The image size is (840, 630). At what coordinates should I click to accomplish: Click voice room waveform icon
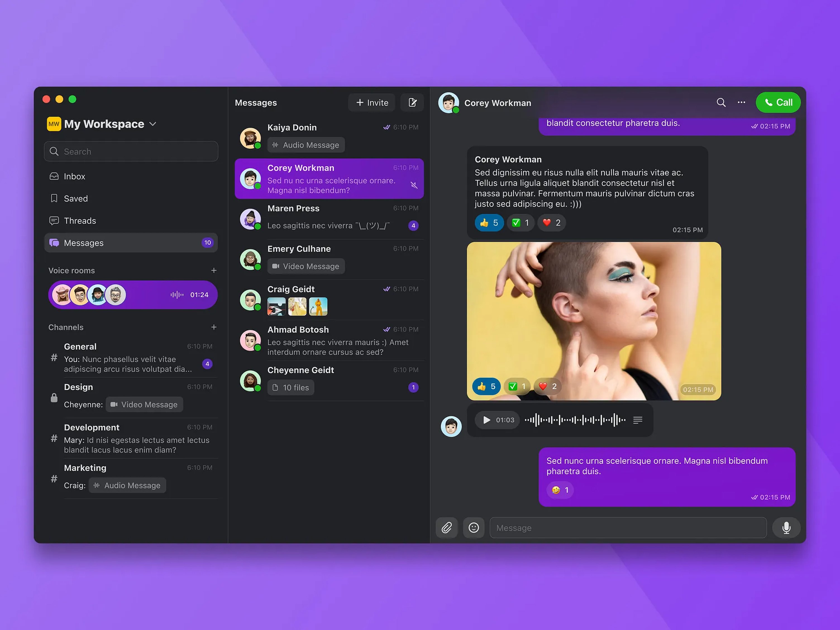click(x=177, y=295)
